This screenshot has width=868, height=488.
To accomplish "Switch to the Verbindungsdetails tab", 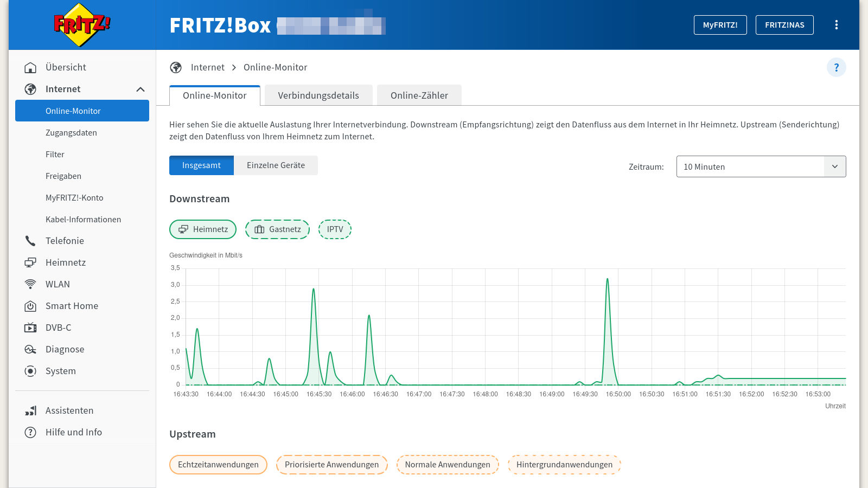I will 318,95.
